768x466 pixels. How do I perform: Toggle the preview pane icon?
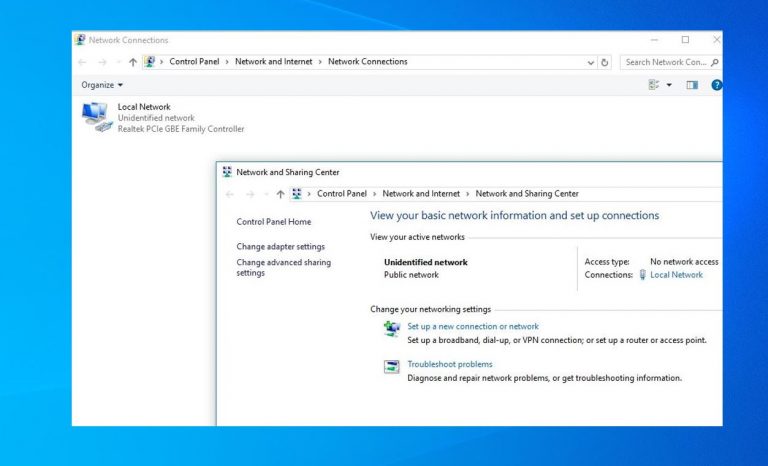click(692, 85)
